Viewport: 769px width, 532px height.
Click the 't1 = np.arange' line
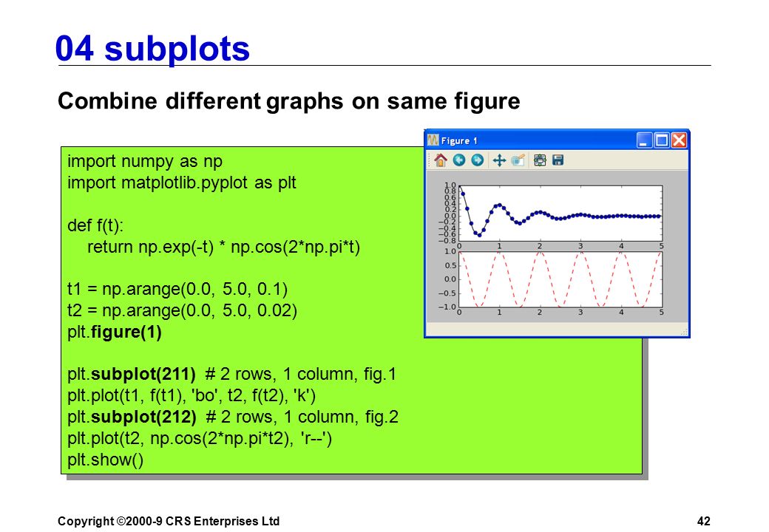[177, 290]
